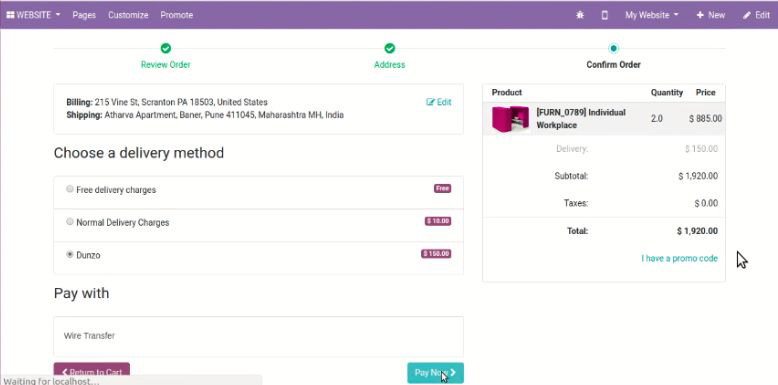Click the quantity value 2.0

pos(656,119)
